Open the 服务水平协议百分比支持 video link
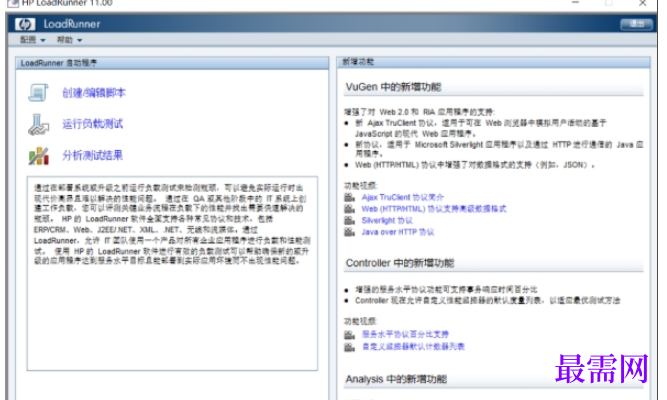667x400 pixels. [x=405, y=334]
